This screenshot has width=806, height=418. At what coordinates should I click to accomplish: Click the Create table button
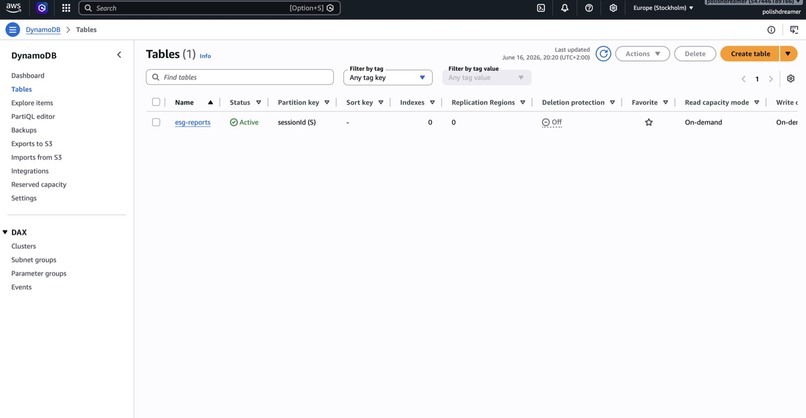click(750, 53)
